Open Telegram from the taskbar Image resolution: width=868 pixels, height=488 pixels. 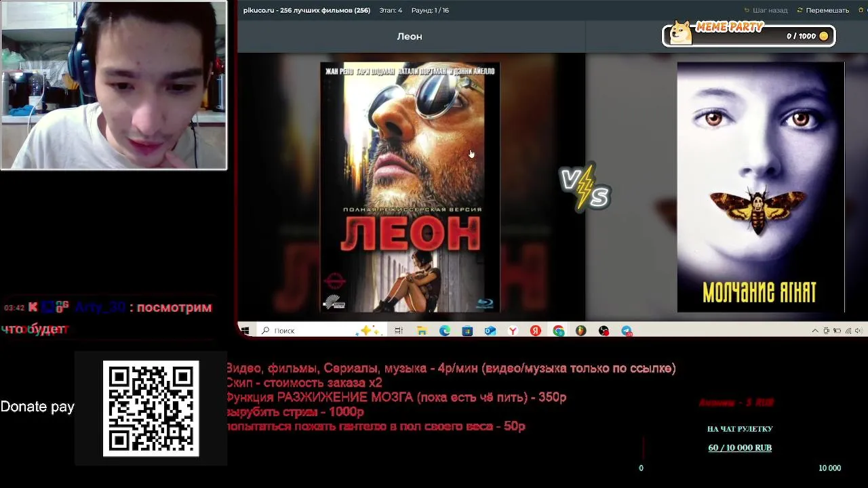click(x=627, y=331)
